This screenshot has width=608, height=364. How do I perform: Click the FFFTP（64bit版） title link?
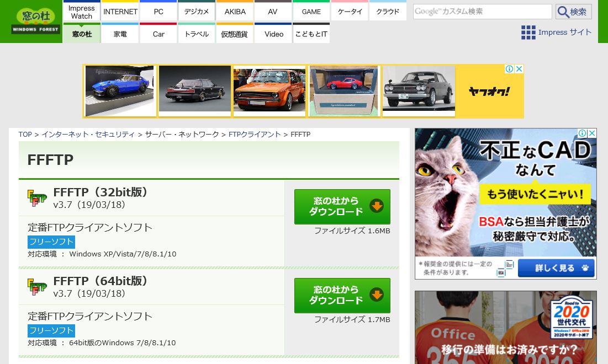pos(101,281)
